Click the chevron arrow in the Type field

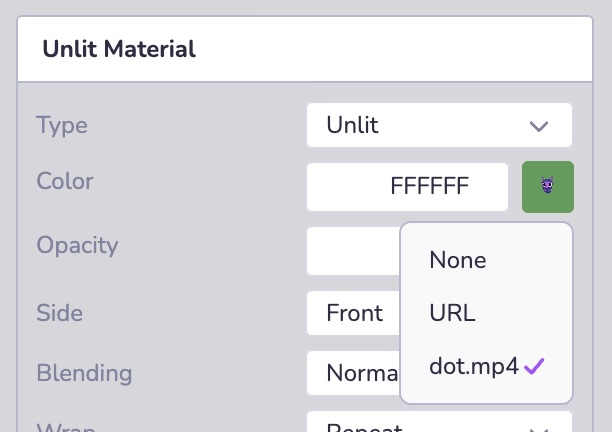(x=539, y=126)
